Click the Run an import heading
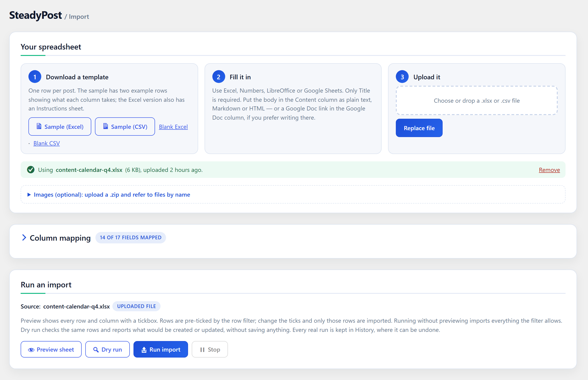This screenshot has height=380, width=588. pyautogui.click(x=46, y=285)
